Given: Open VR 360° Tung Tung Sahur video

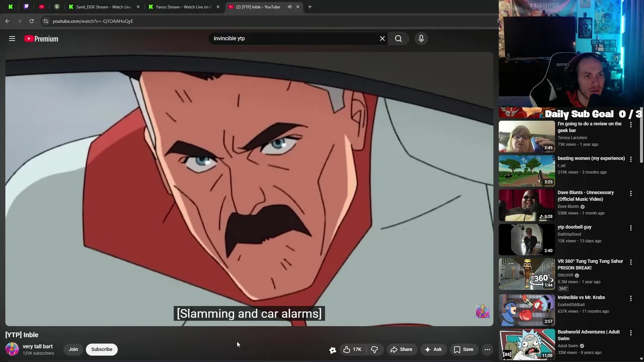Looking at the screenshot, I should (590, 264).
